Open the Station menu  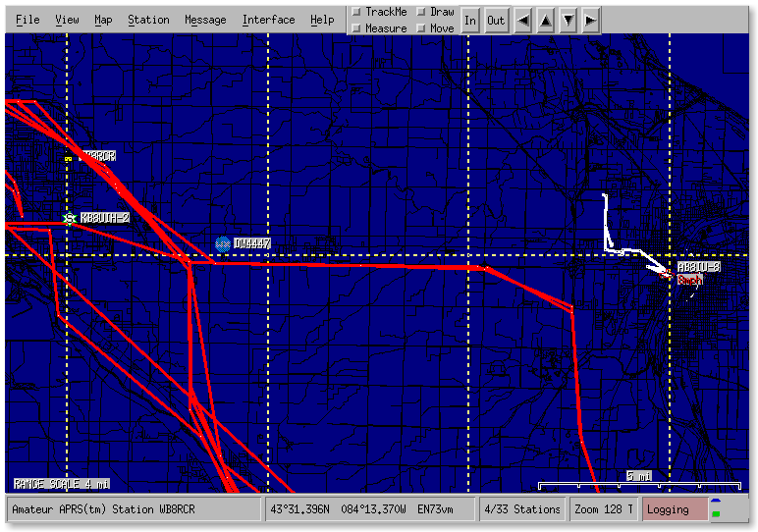[x=148, y=20]
